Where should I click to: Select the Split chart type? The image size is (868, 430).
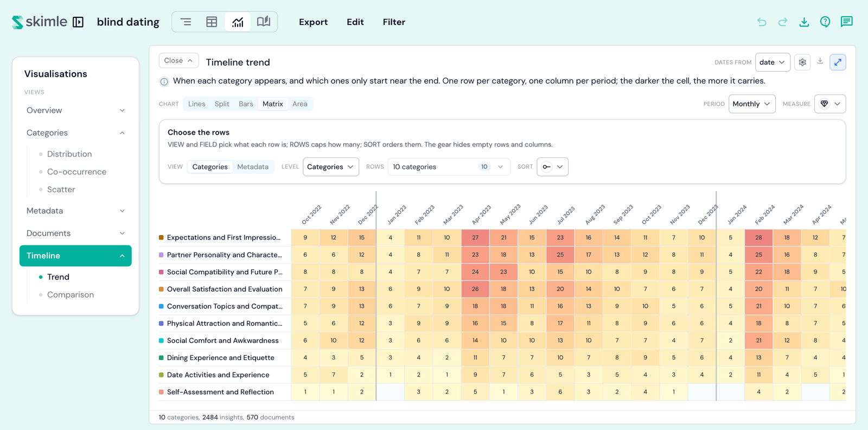[x=222, y=104]
